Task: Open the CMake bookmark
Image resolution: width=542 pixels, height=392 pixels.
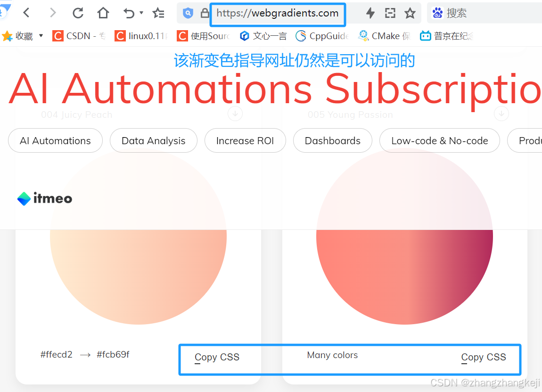Action: (x=385, y=36)
